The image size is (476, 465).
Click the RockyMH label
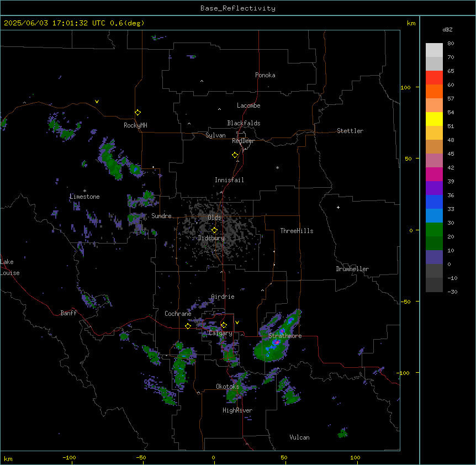pos(135,125)
